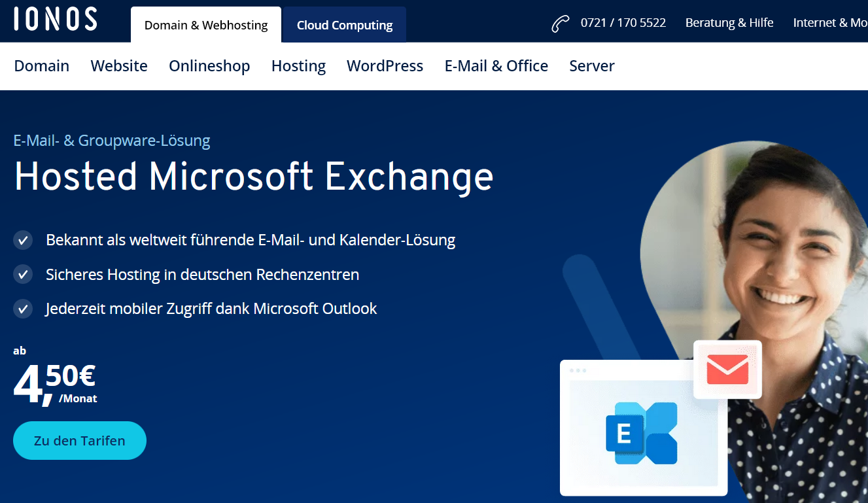Click Zu den Tarifen button

pos(80,440)
